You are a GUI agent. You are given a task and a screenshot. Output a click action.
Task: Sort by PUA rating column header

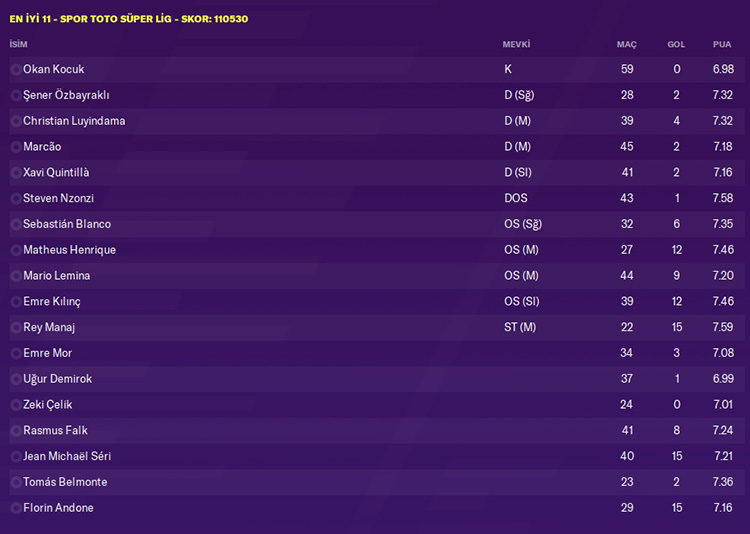pos(722,45)
